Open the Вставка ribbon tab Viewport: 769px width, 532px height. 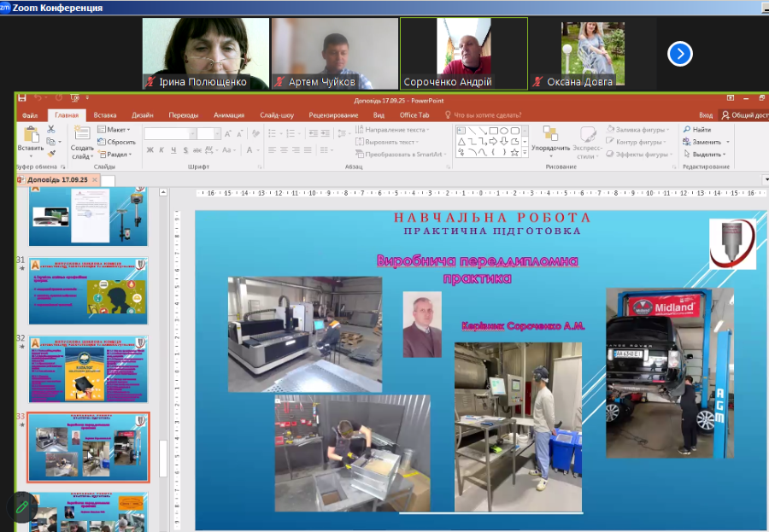click(105, 115)
